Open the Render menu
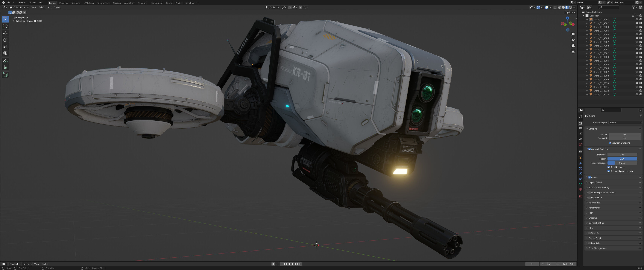This screenshot has height=270, width=644. [22, 2]
